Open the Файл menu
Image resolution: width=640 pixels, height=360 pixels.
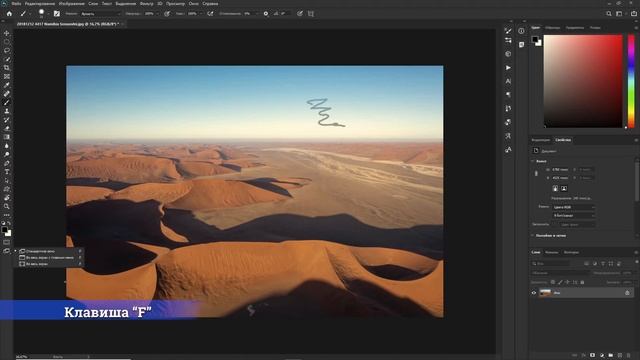16,3
